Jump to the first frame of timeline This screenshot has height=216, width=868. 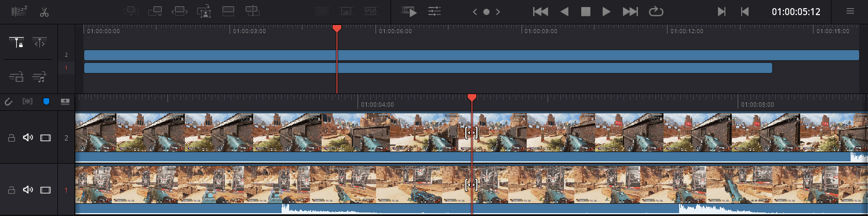[x=541, y=12]
